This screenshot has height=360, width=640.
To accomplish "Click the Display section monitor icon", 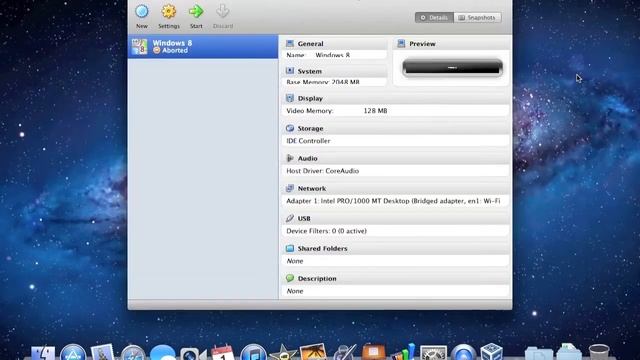I will click(290, 98).
